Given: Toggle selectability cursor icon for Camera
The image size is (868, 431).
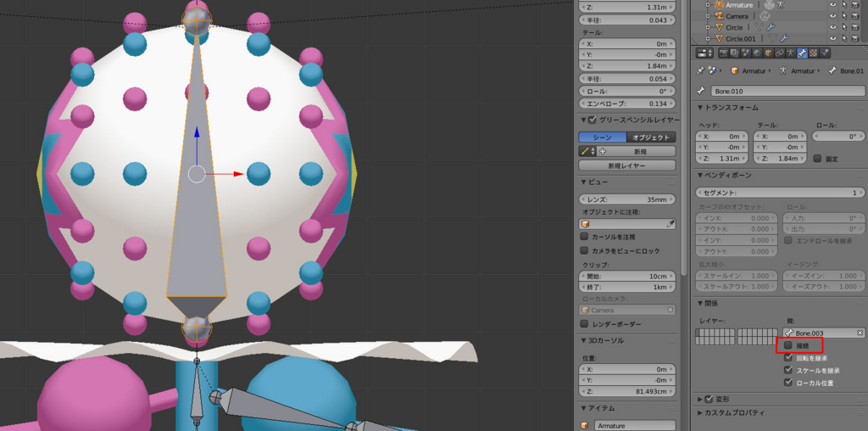Looking at the screenshot, I should coord(845,15).
